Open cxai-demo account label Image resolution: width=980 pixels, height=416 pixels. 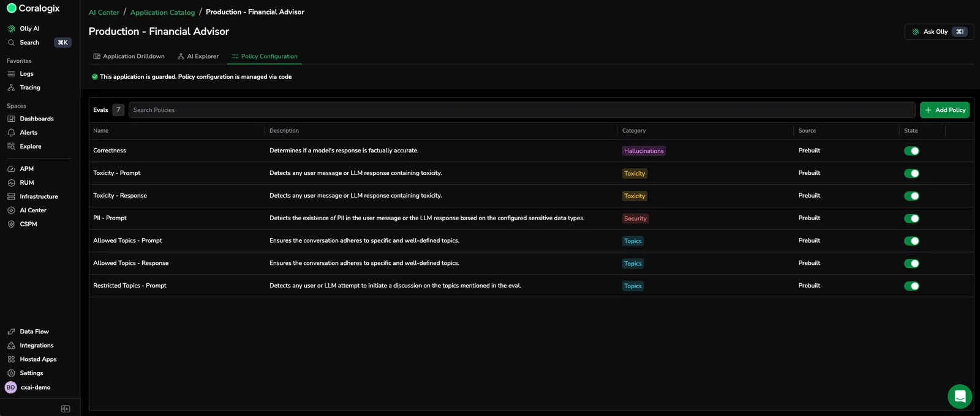(x=36, y=388)
